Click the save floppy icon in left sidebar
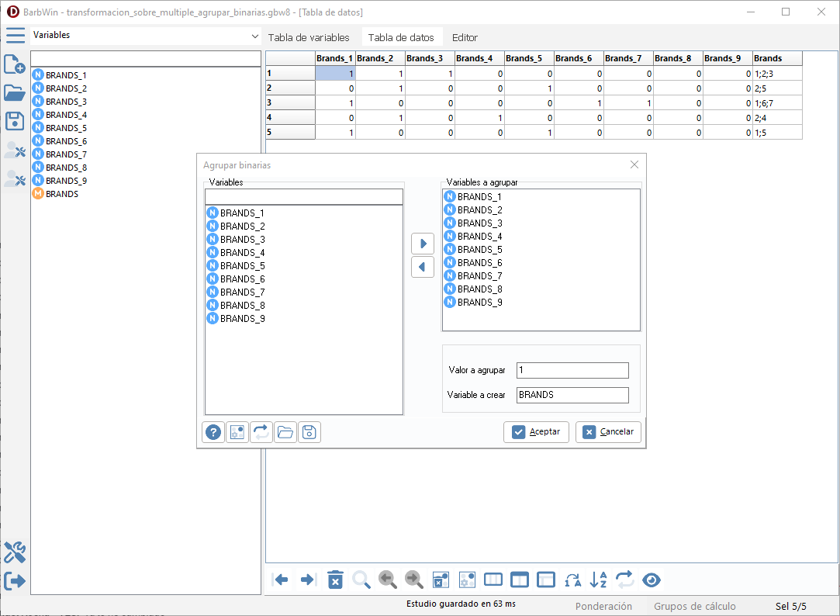 point(15,120)
